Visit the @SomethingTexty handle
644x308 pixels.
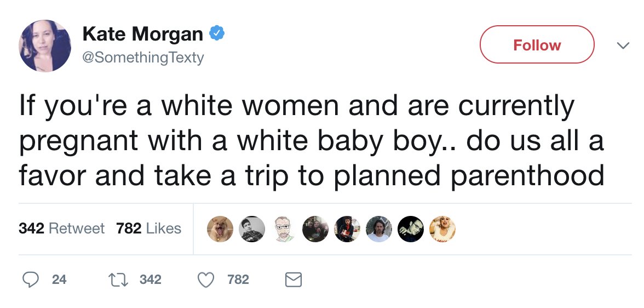[x=143, y=57]
